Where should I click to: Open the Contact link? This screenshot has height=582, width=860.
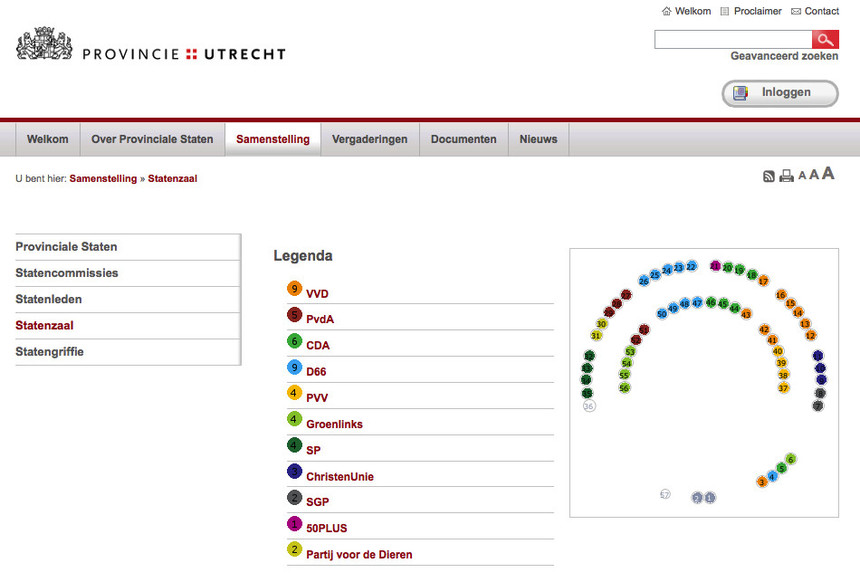tap(822, 11)
